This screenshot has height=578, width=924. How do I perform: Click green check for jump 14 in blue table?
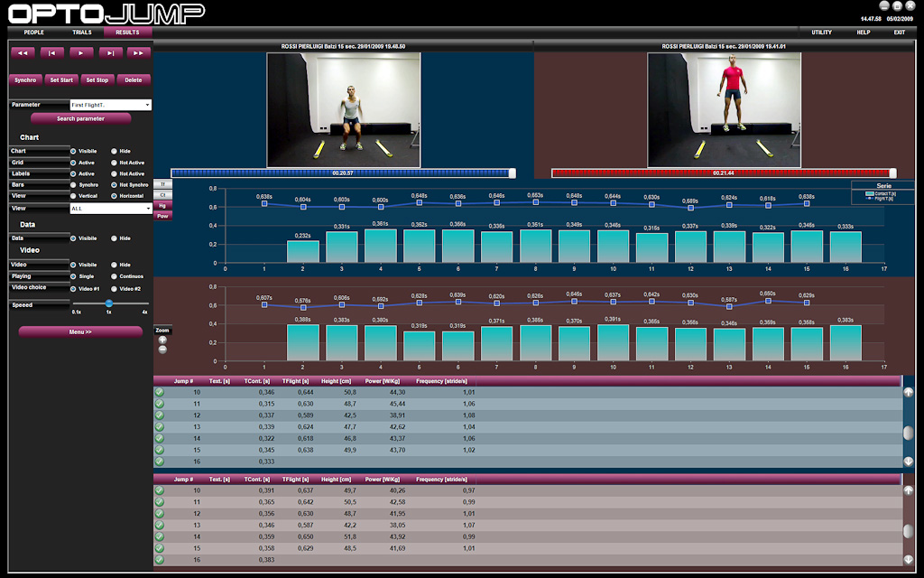pos(159,438)
